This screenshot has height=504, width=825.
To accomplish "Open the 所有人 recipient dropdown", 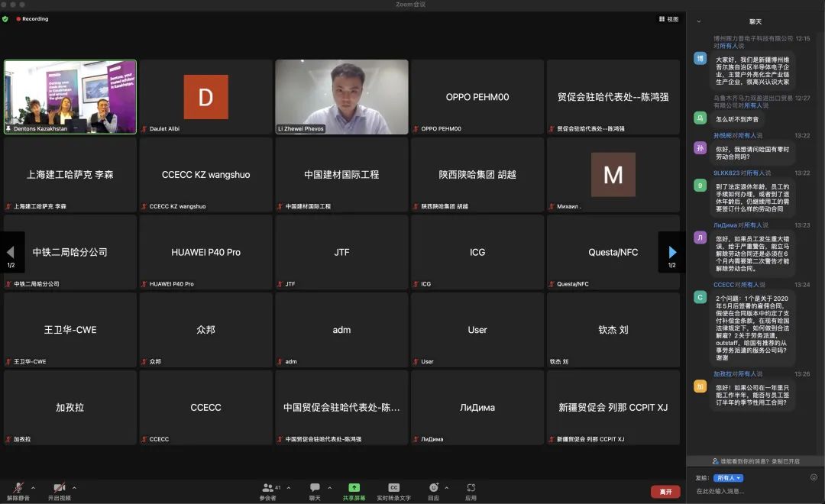I will coord(727,478).
